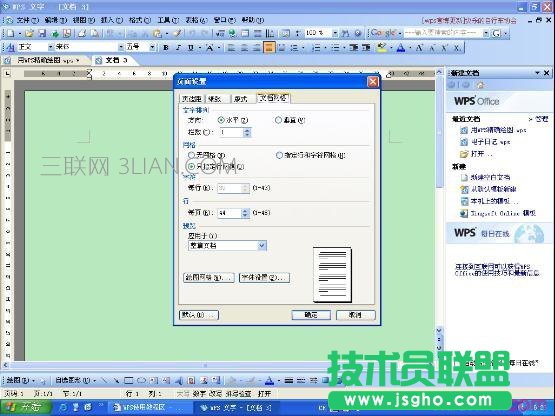The image size is (555, 416).
Task: Open the 格式 Format menu
Action: click(x=139, y=20)
